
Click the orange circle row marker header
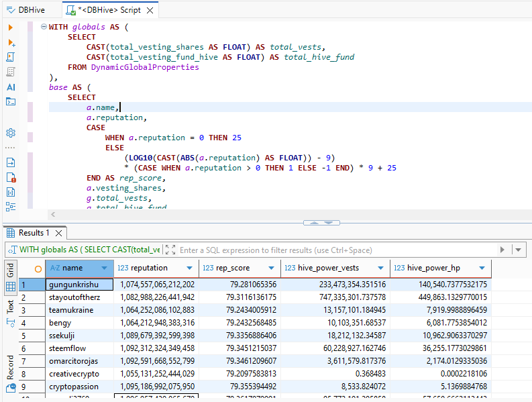click(38, 269)
